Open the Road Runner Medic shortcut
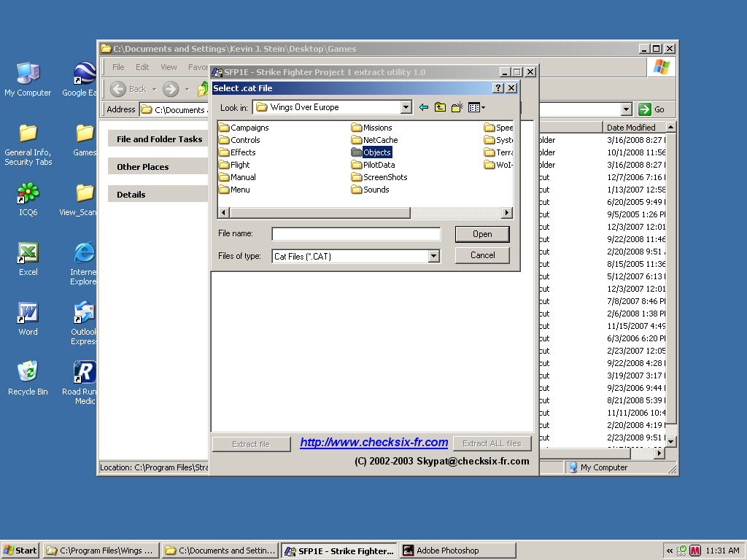Viewport: 747px width, 560px height. coord(80,383)
